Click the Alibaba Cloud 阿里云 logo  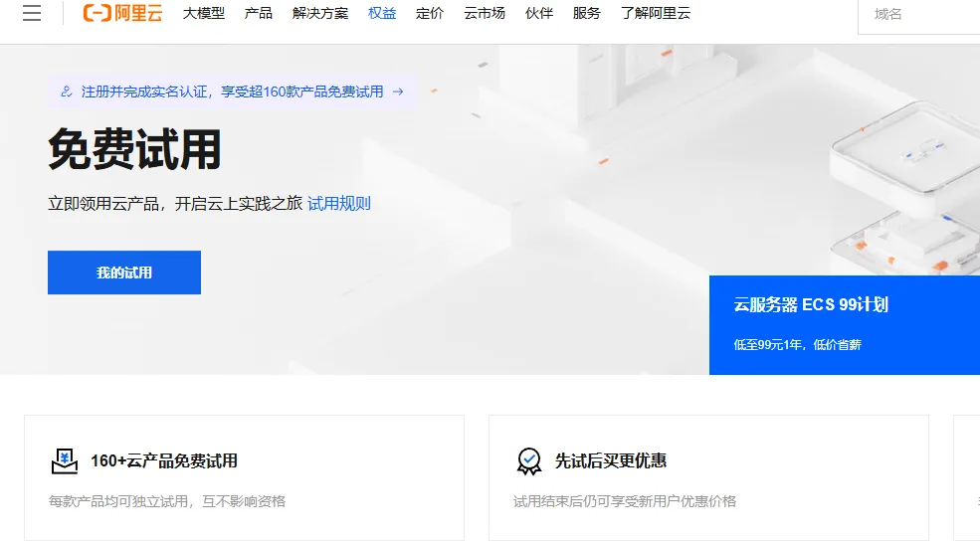(122, 13)
